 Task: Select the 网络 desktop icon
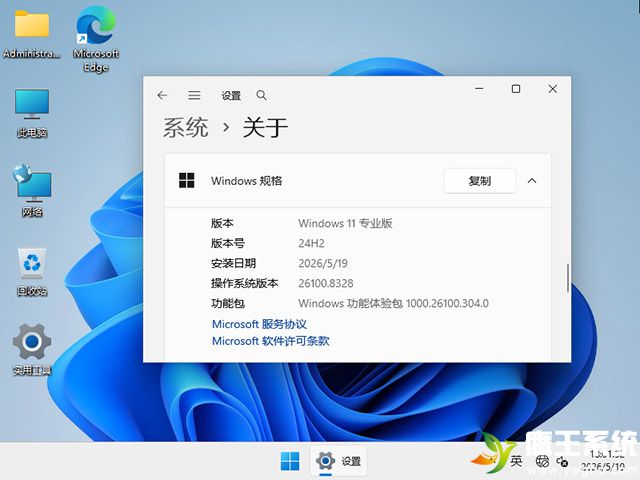pos(32,190)
